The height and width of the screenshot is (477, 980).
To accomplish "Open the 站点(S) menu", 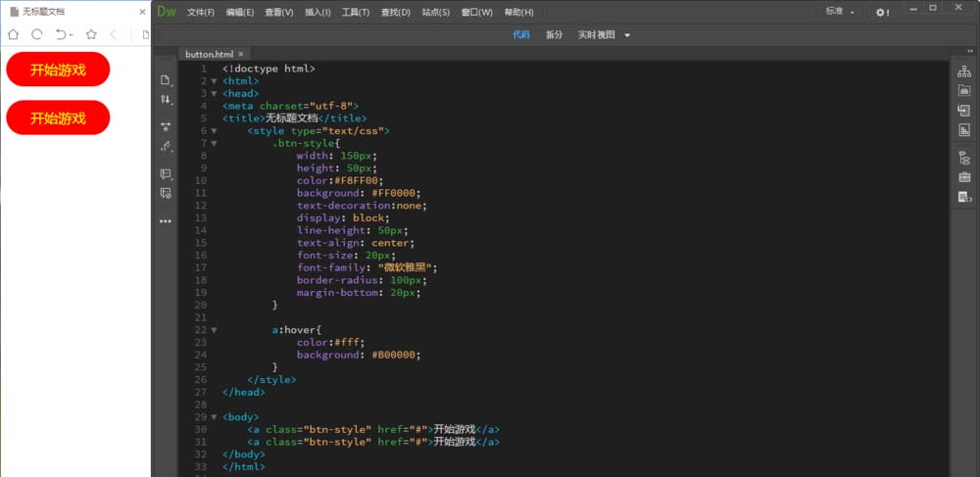I will click(x=436, y=13).
